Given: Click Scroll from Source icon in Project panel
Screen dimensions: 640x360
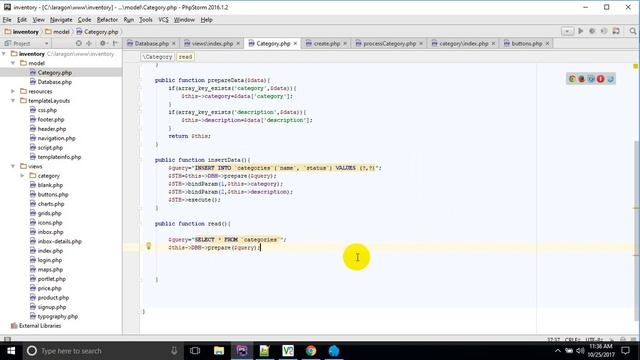Looking at the screenshot, I should click(79, 43).
